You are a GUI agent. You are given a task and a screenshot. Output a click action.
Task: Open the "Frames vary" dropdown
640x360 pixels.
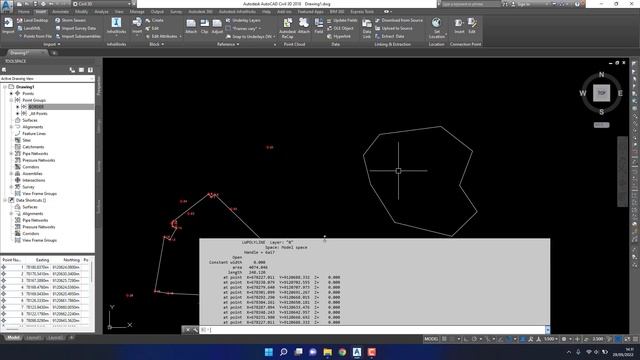(244, 28)
